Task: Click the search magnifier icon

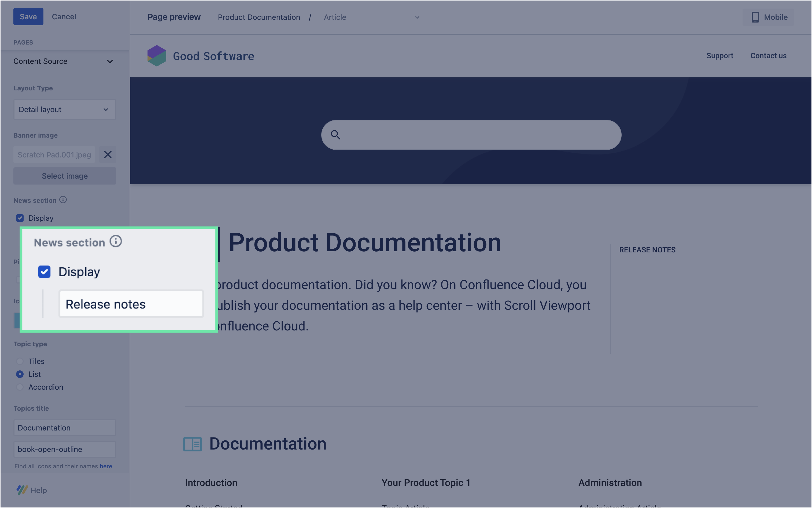Action: coord(335,135)
